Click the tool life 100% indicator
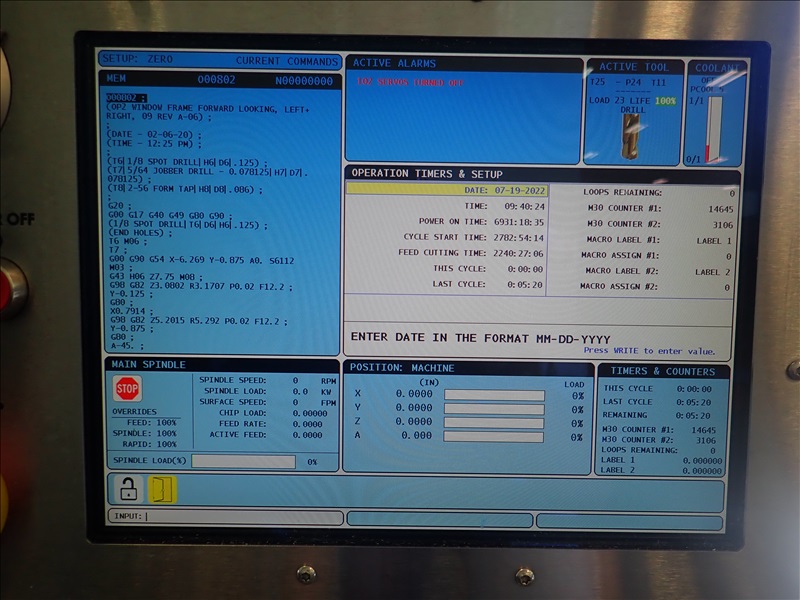 pos(665,101)
